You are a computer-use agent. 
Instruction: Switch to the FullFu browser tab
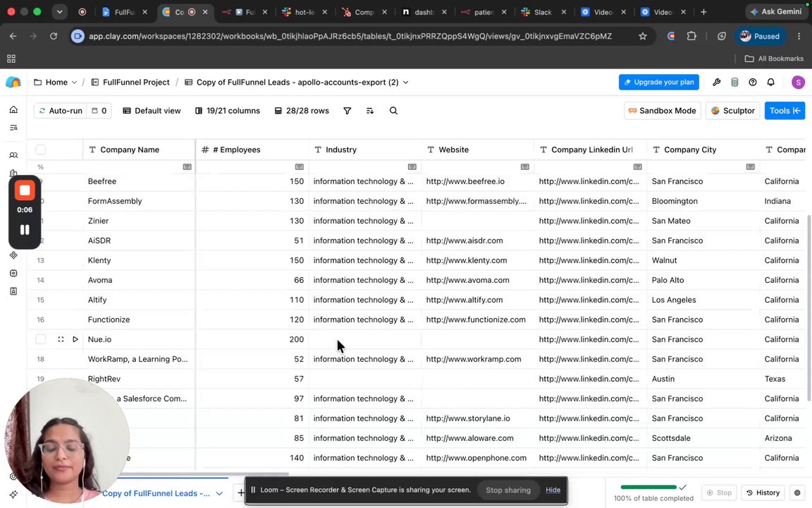(124, 12)
